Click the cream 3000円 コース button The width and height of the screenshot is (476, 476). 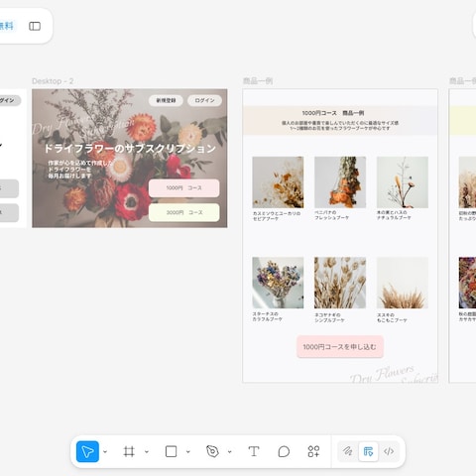click(184, 212)
